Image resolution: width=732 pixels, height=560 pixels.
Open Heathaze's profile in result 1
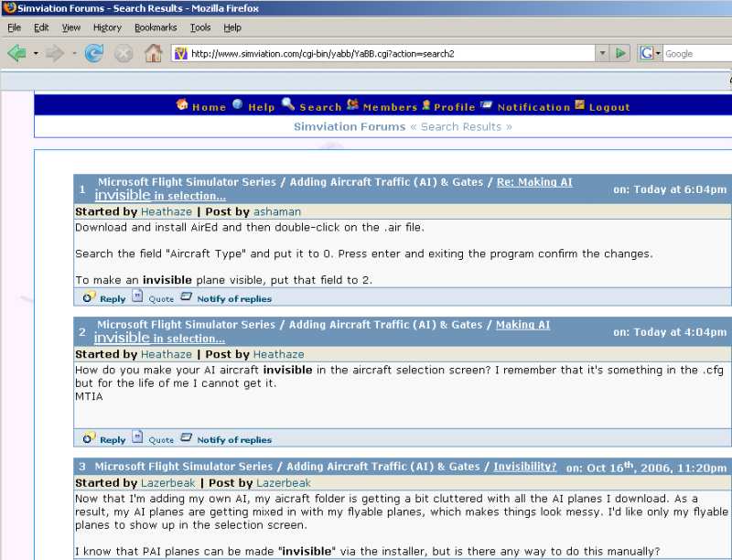[x=167, y=212]
